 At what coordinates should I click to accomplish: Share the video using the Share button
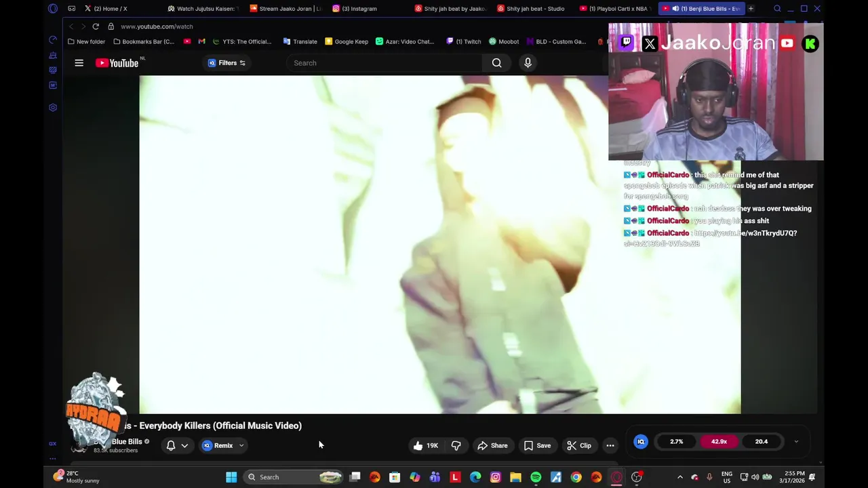492,445
